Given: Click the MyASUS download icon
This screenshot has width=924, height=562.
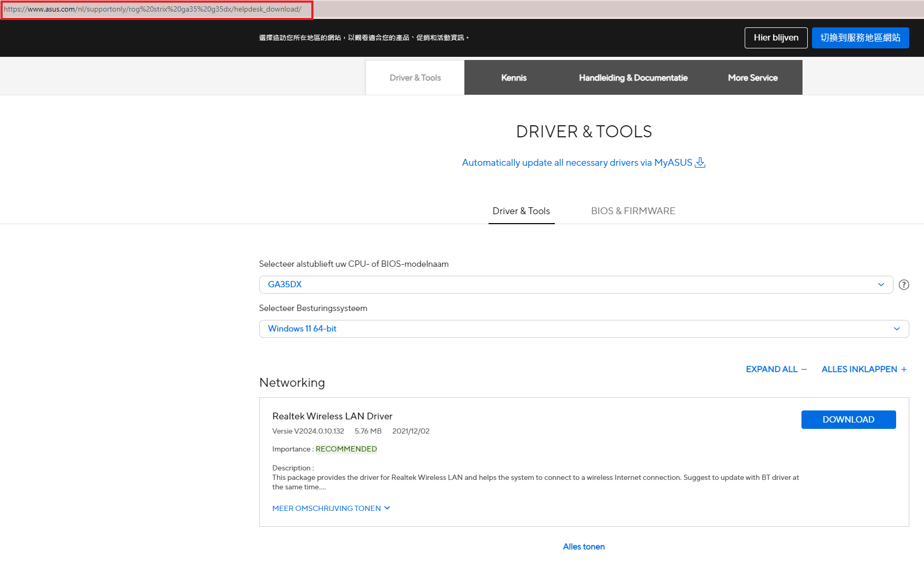Looking at the screenshot, I should tap(700, 163).
